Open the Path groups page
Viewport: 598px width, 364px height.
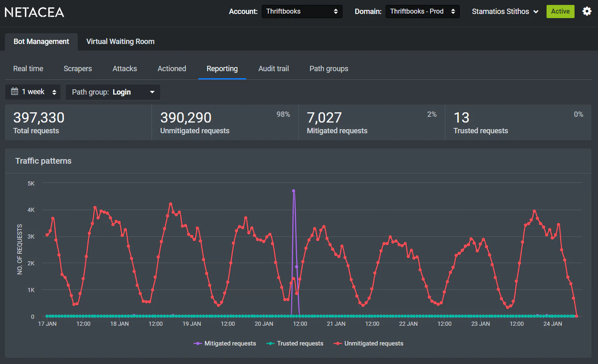328,69
